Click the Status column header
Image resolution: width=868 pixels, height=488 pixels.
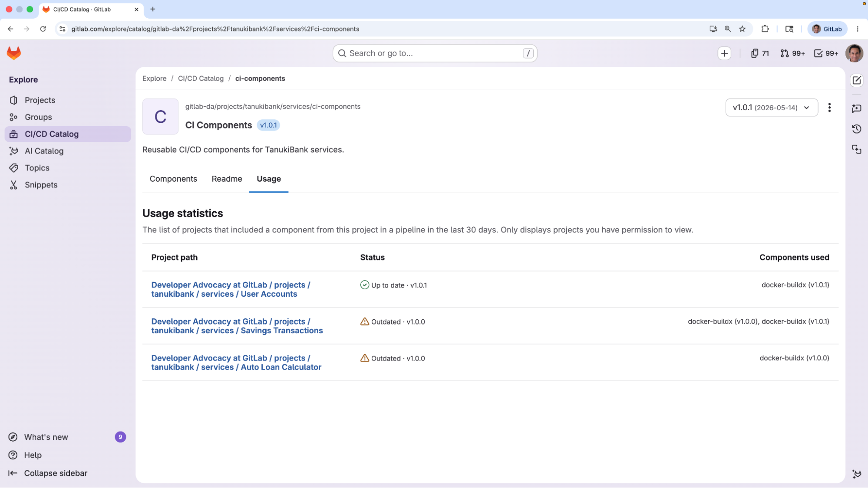coord(372,258)
